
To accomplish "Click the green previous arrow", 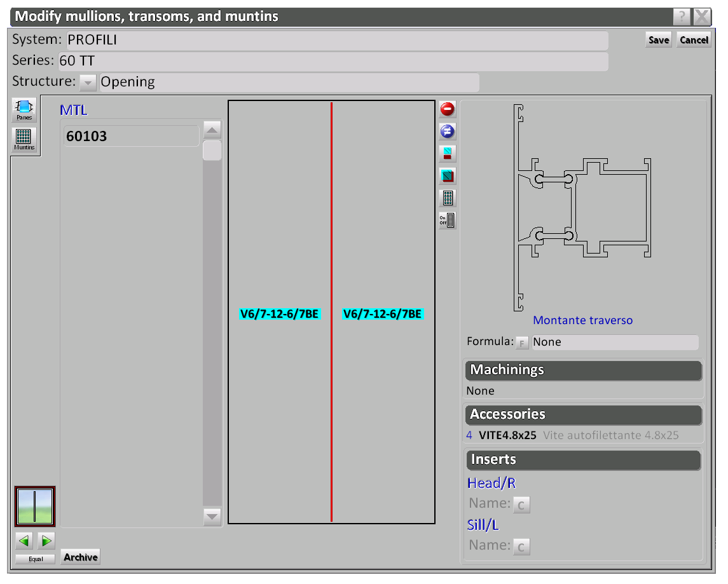I will pos(24,540).
